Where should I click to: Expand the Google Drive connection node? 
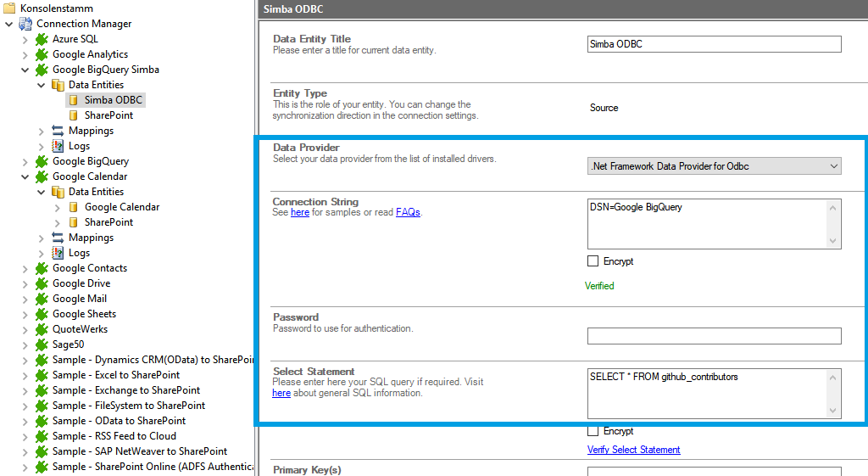pyautogui.click(x=25, y=283)
